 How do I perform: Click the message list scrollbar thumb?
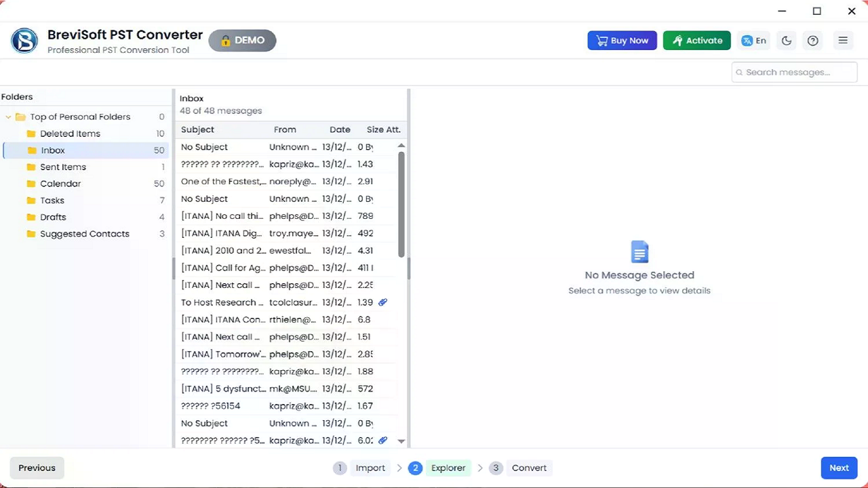tap(401, 204)
